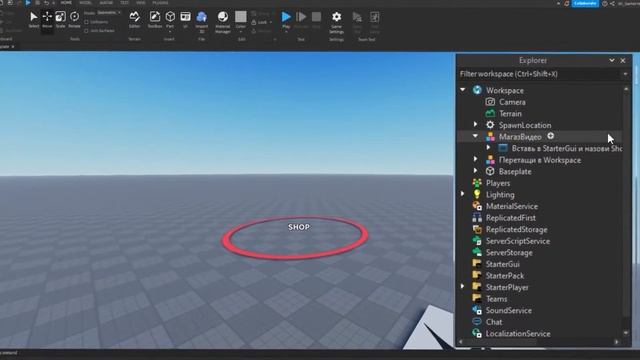
Task: Select the Select tool
Action: (33, 20)
